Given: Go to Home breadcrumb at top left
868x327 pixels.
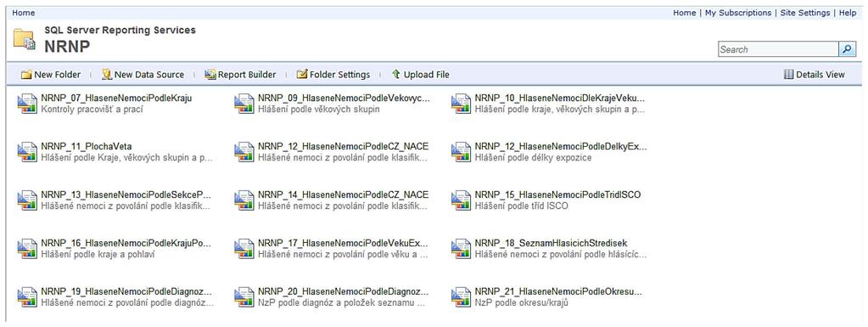Looking at the screenshot, I should [23, 13].
